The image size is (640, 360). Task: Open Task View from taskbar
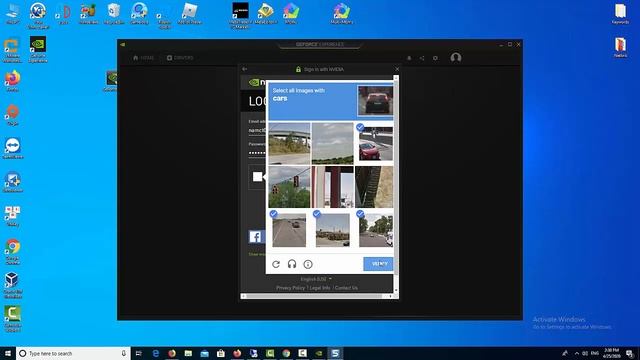coord(139,353)
